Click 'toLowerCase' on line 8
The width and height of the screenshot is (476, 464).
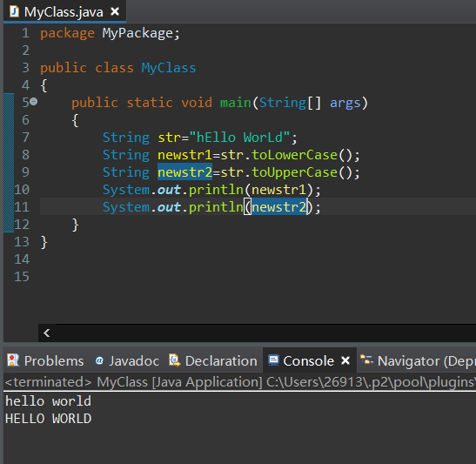[x=294, y=155]
